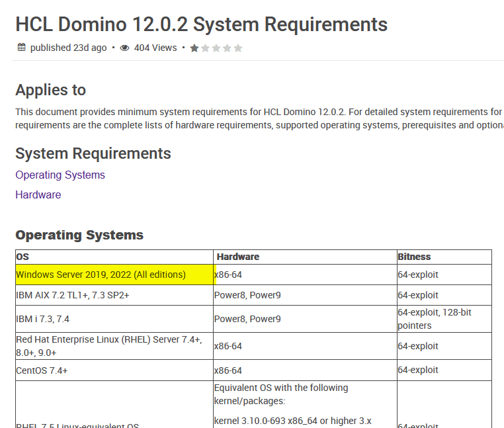This screenshot has width=504, height=428.
Task: Rate article two stars
Action: pos(205,48)
